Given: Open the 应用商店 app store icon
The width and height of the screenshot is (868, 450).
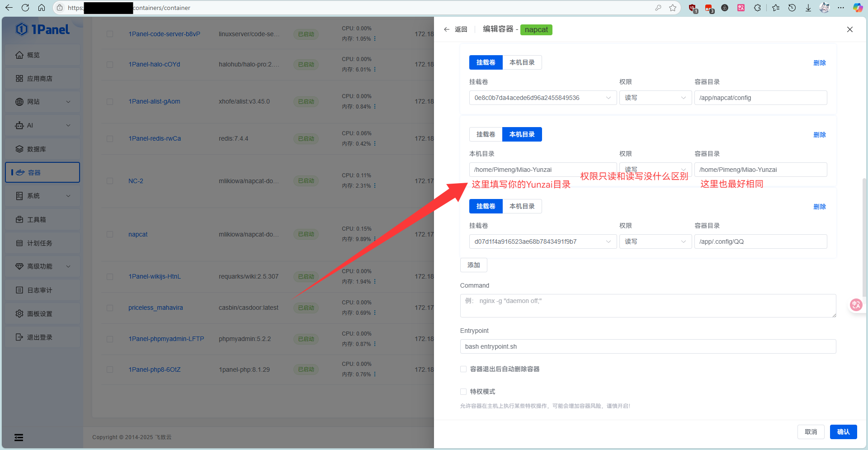Looking at the screenshot, I should tap(19, 79).
